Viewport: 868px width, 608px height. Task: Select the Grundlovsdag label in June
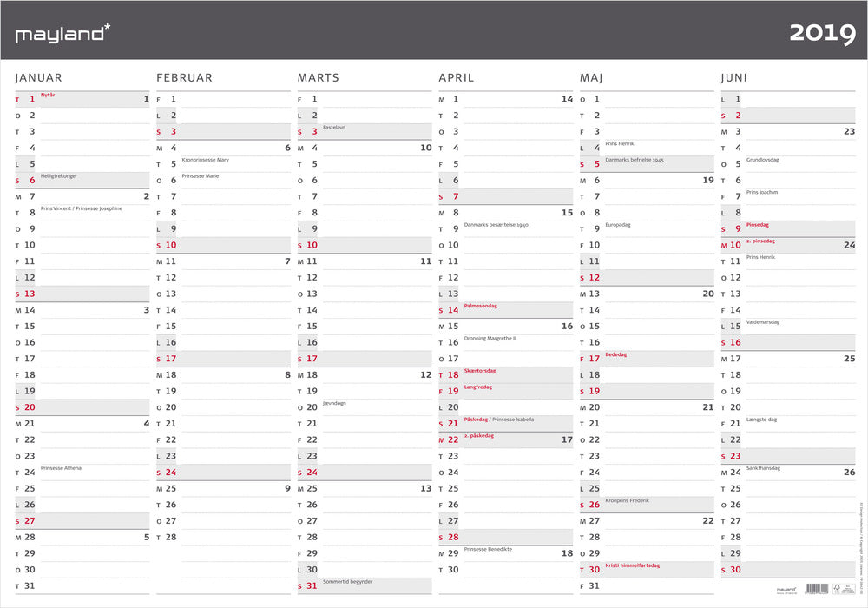[762, 160]
